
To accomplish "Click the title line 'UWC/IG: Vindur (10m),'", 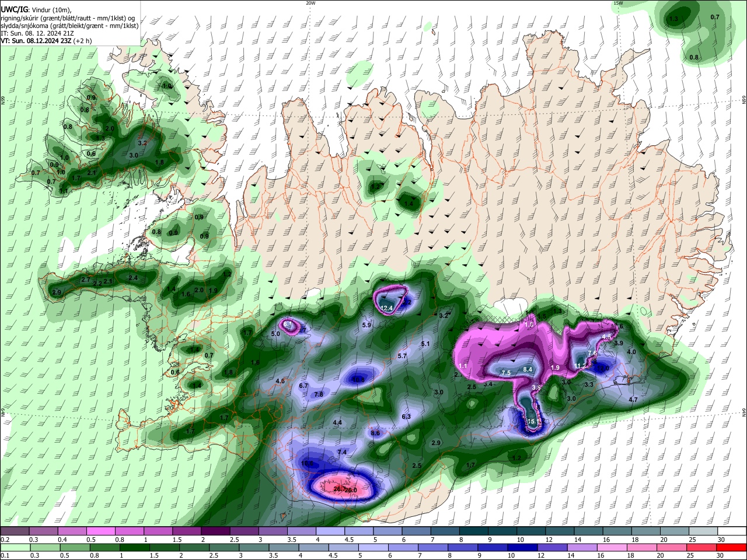I will click(x=36, y=9).
